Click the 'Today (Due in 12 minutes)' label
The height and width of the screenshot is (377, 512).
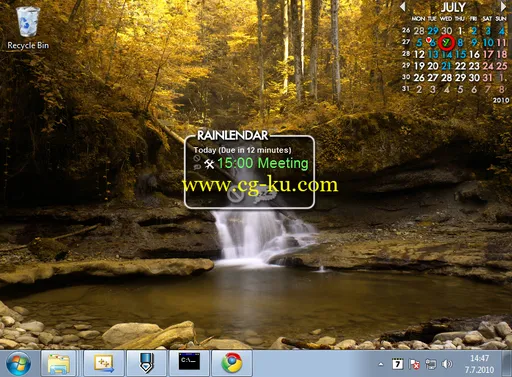tap(242, 150)
